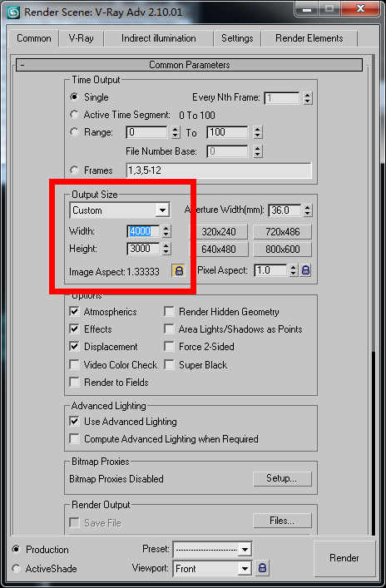Screen dimensions: 386x588
Task: Enable the Render Hidden Geometry checkbox
Action: tap(169, 312)
